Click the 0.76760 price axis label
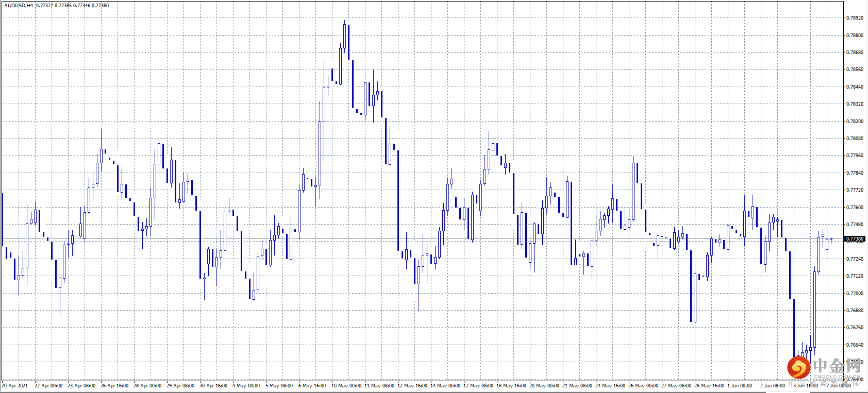 (x=855, y=328)
